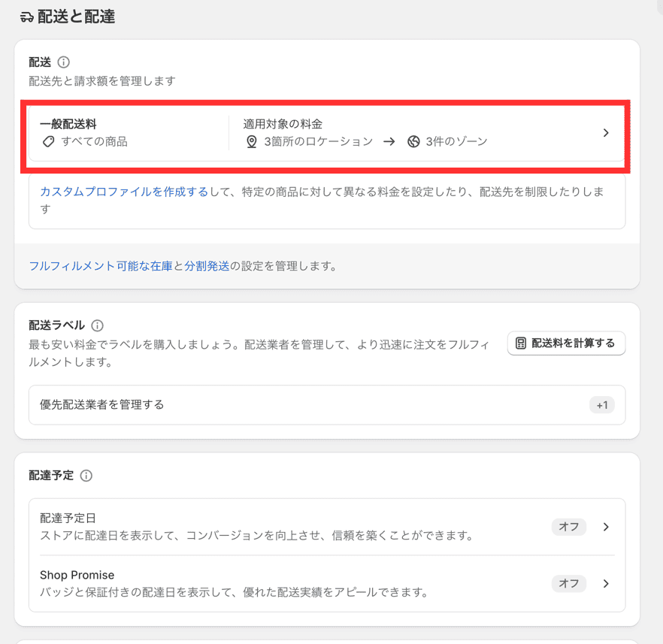The width and height of the screenshot is (663, 644).
Task: Open the info tooltip next to 配送ラベル
Action: tap(95, 325)
